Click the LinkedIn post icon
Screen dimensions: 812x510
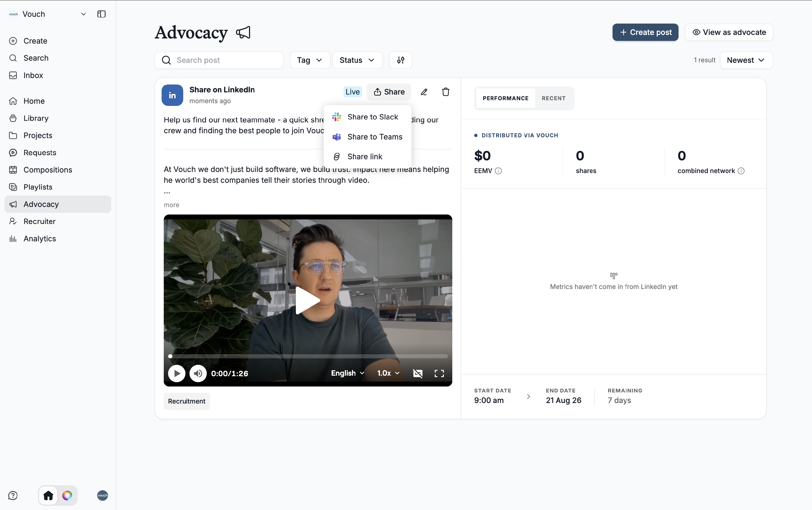click(172, 95)
